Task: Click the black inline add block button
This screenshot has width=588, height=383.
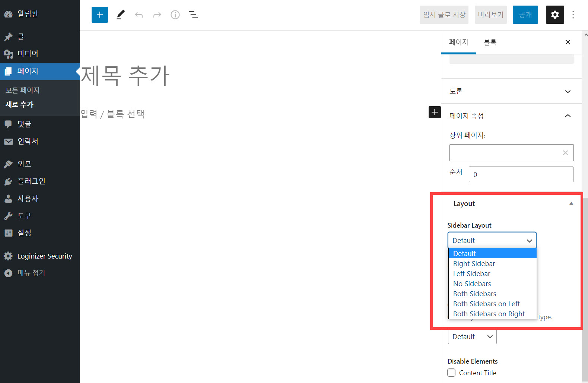Action: pos(435,112)
